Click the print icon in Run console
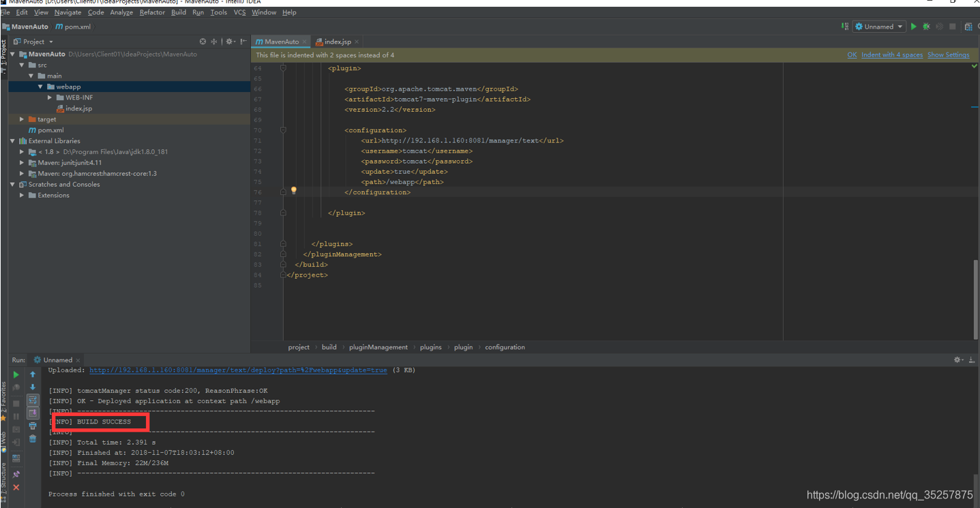Viewport: 980px width, 508px height. 32,425
